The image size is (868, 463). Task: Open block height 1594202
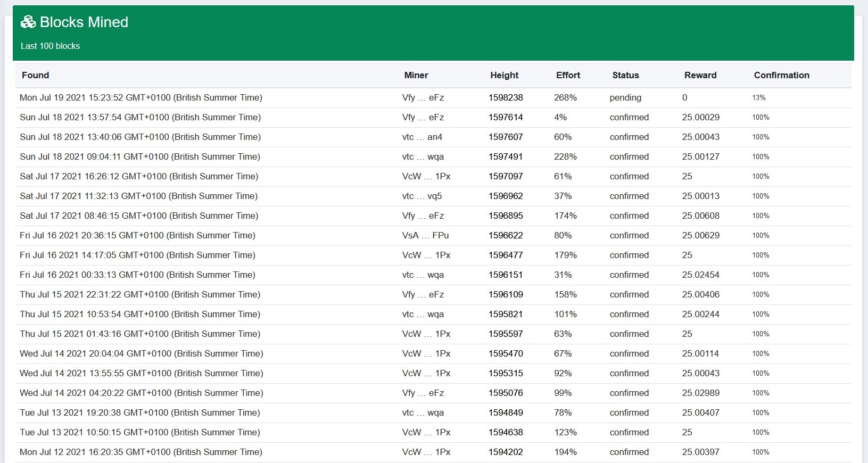(x=506, y=452)
